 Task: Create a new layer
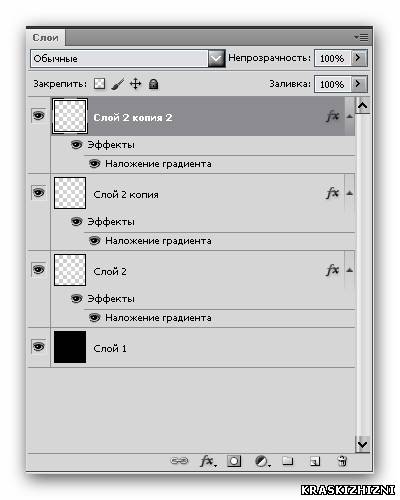point(315,461)
